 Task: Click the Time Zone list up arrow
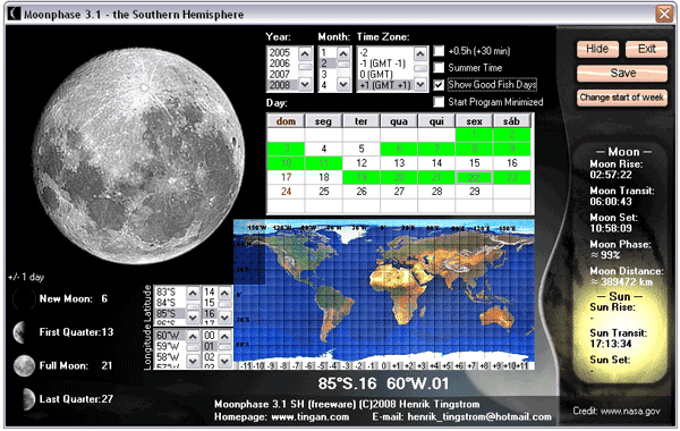[x=420, y=53]
